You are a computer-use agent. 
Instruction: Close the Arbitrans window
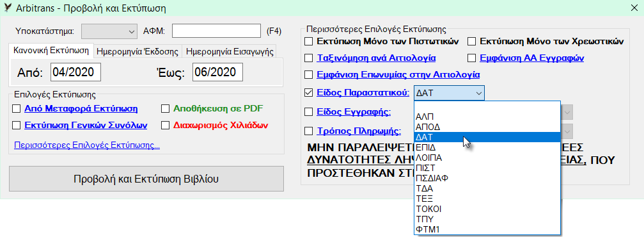coord(634,8)
